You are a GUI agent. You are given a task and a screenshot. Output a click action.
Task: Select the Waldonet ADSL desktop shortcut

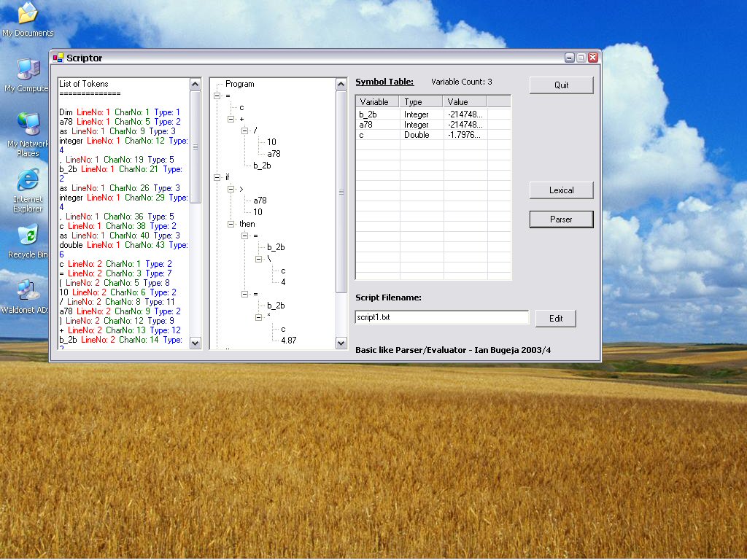[x=26, y=296]
